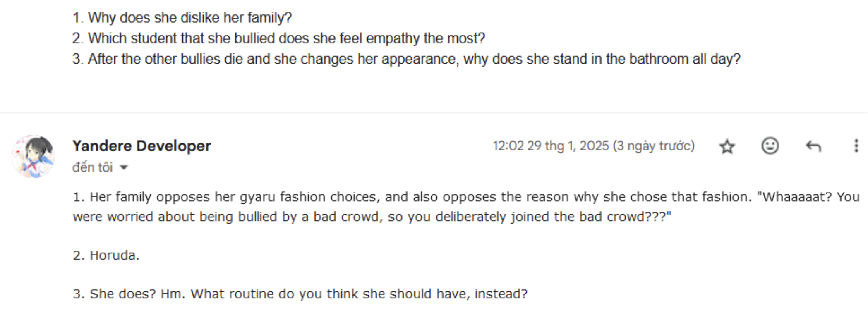Click the question about disliking her family
The height and width of the screenshot is (315, 868).
tap(182, 18)
